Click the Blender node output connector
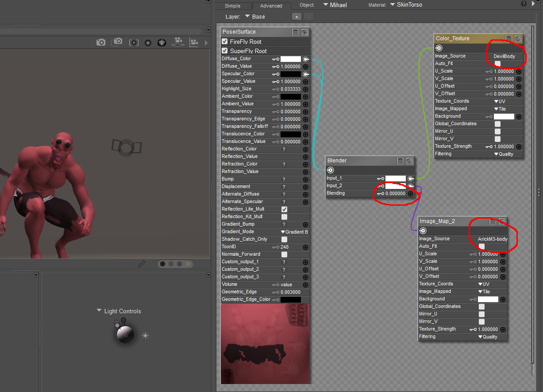543x392 pixels. 330,170
